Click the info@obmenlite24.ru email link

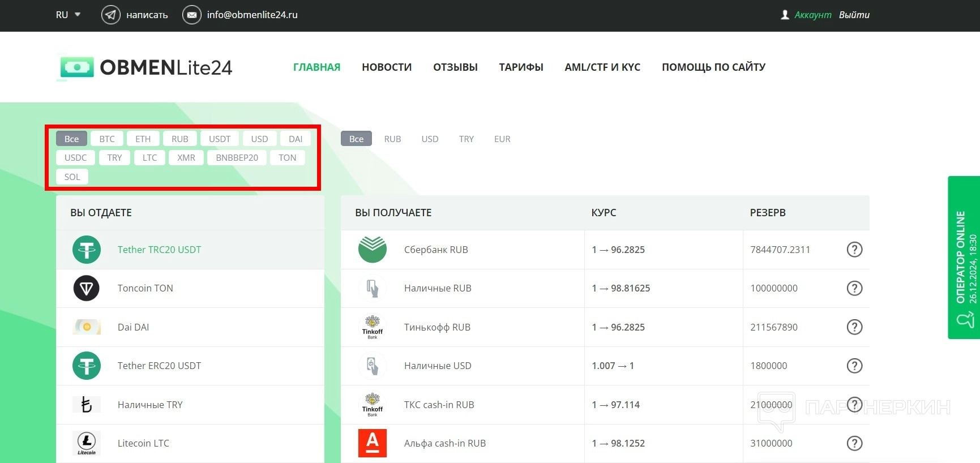252,15
